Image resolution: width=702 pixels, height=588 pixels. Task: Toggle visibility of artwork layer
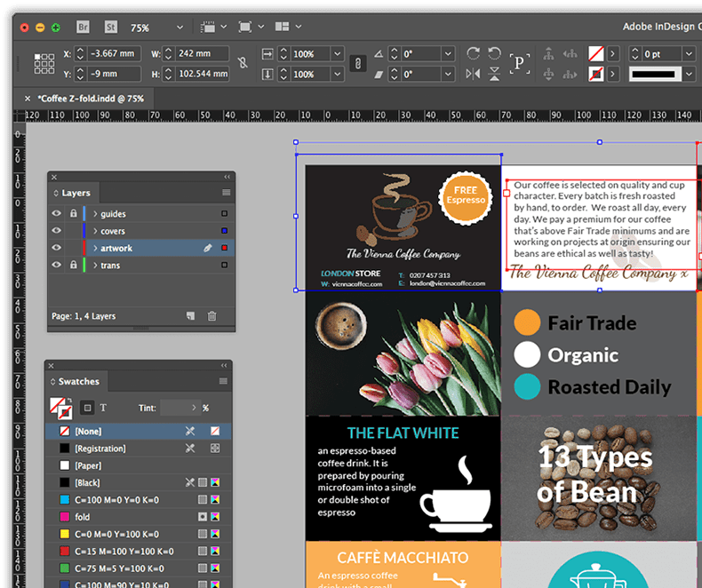pos(56,248)
